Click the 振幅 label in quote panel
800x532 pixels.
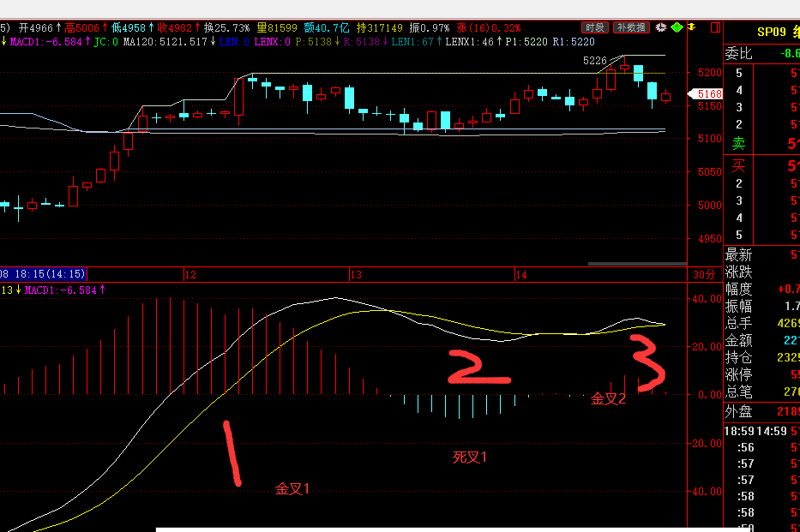point(738,306)
